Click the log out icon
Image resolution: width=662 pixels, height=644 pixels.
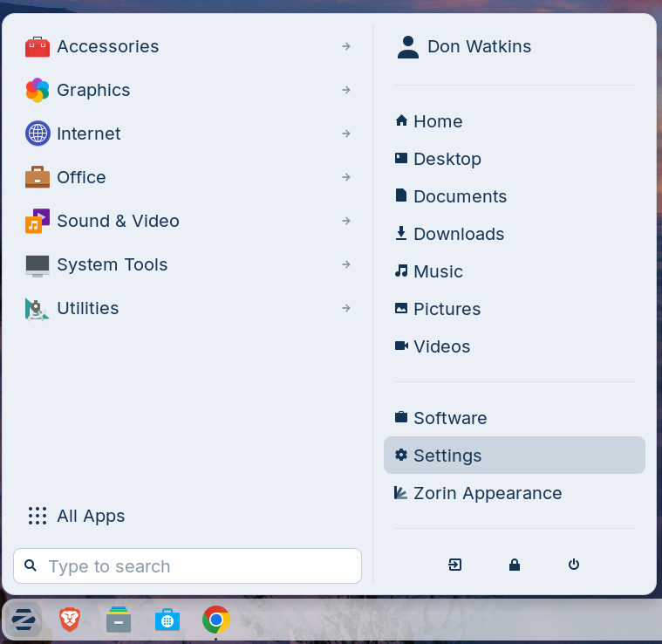(x=454, y=565)
